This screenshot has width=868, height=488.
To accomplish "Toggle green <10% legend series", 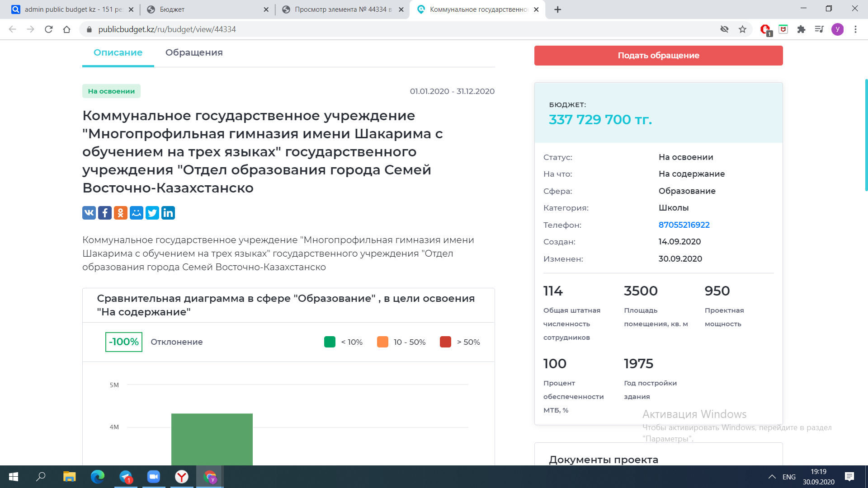I will point(330,342).
